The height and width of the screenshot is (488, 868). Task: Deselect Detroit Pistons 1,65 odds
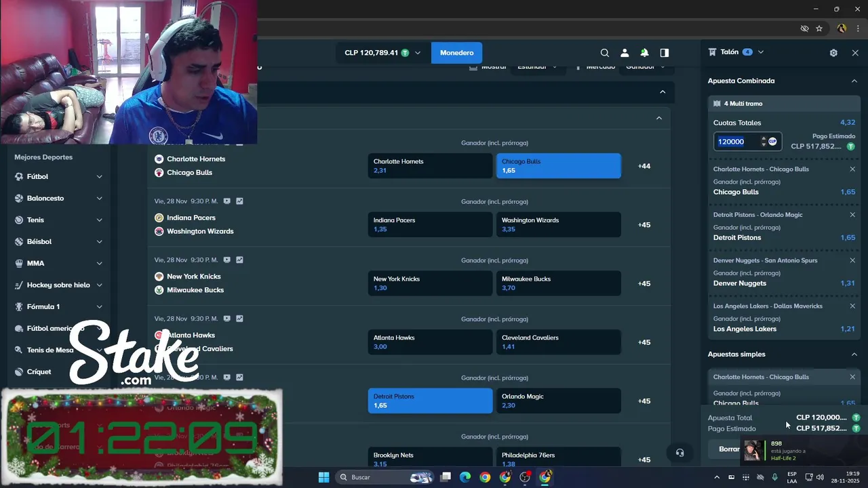click(x=430, y=401)
